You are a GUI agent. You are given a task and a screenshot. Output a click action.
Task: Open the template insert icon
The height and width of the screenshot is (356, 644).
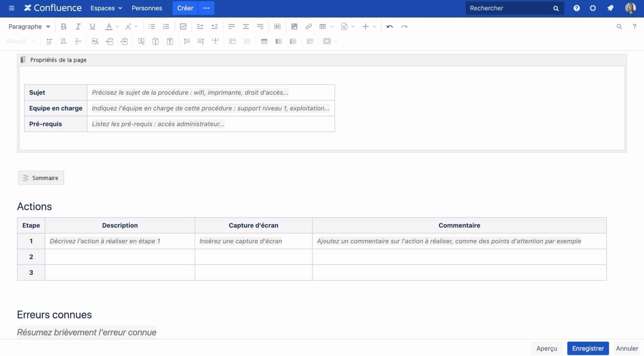[x=344, y=26]
